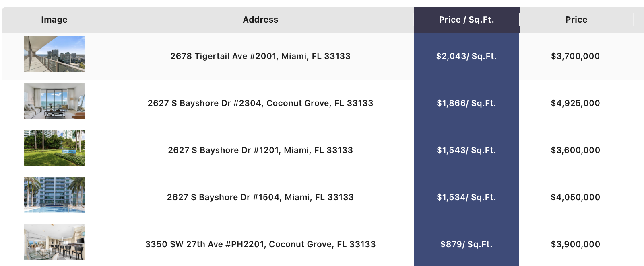Open the living room thumbnail for #2304
This screenshot has width=644, height=266.
coord(54,101)
